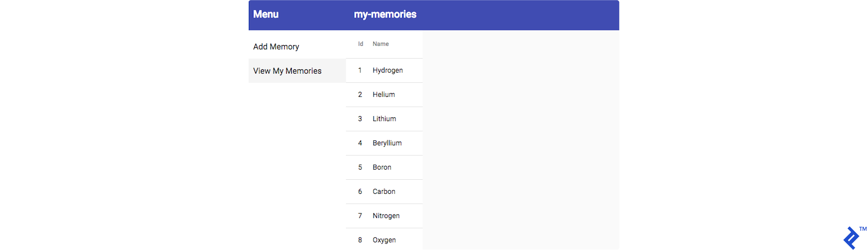Screen dimensions: 868x250
Task: Select View My Memories menu item
Action: [x=287, y=71]
